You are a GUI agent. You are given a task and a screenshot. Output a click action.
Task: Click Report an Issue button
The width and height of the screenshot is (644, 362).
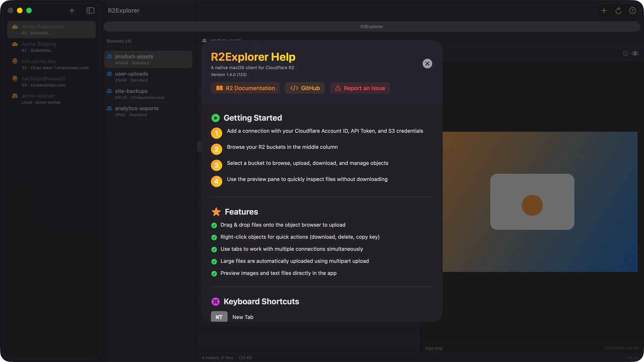coord(360,88)
